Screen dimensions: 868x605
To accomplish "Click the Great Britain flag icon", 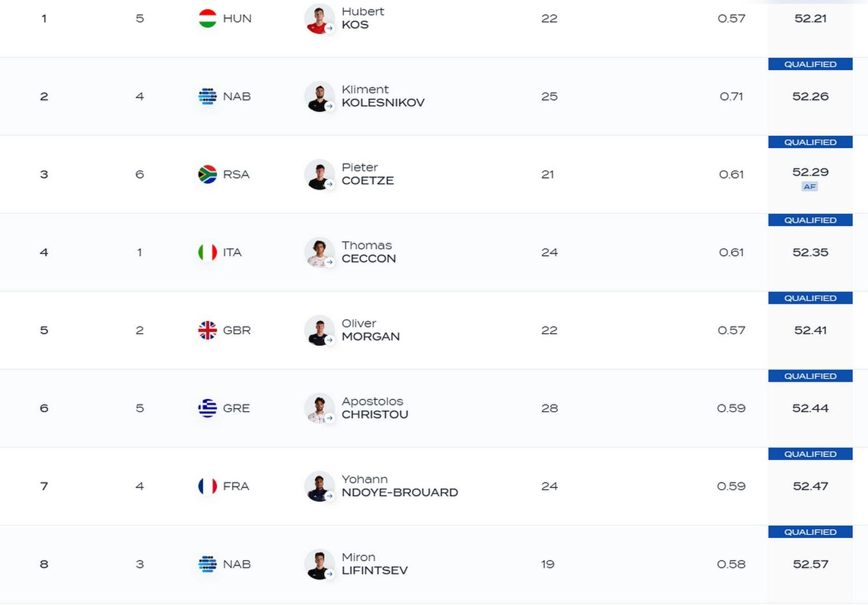I will (207, 330).
